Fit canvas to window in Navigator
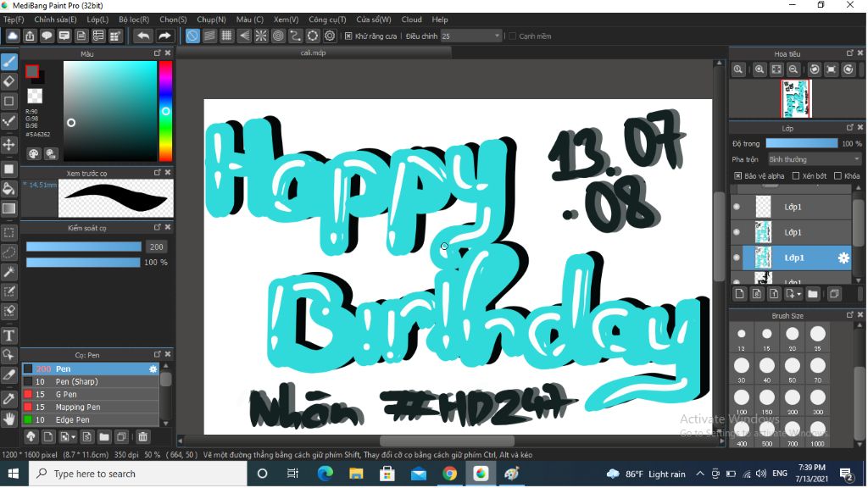868x488 pixels. pyautogui.click(x=776, y=69)
